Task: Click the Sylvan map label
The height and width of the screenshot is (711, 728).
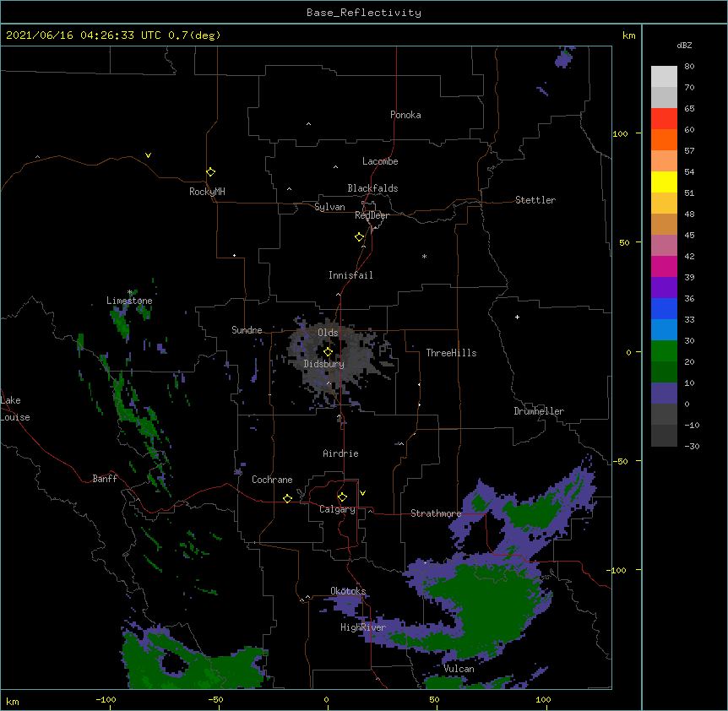Action: click(x=329, y=207)
